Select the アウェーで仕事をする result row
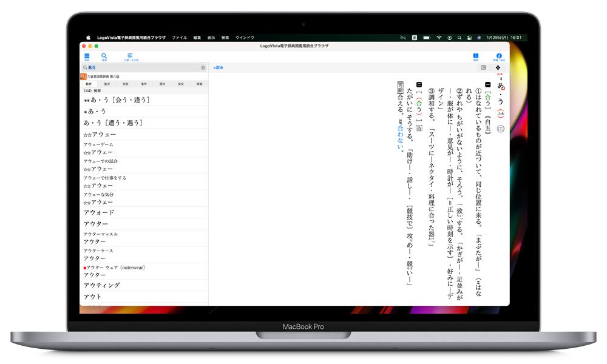This screenshot has height=364, width=607. coord(144,182)
